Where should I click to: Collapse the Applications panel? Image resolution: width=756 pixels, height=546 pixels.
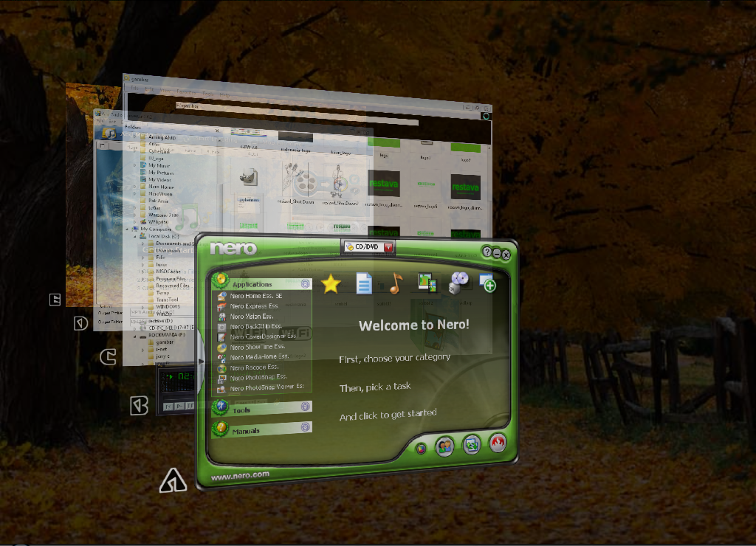305,283
